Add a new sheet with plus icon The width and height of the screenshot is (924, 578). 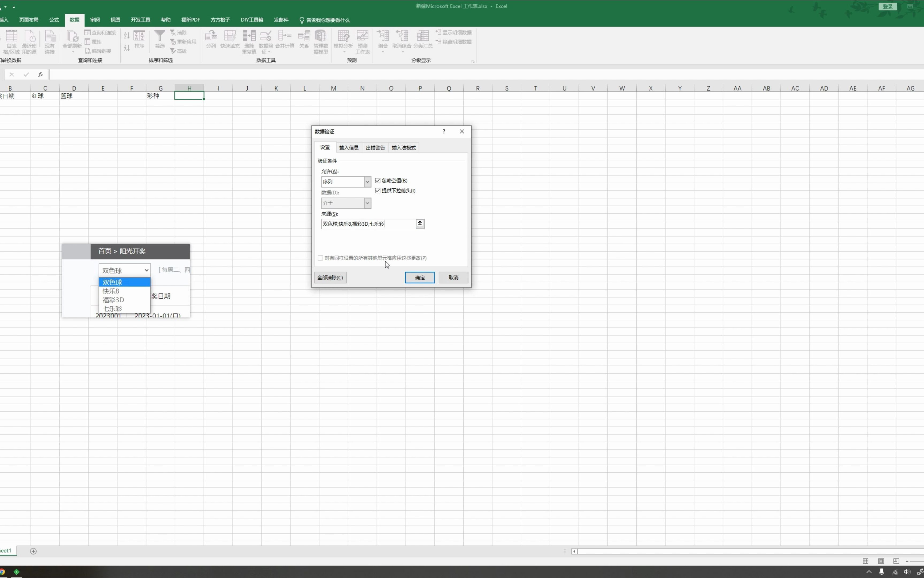pyautogui.click(x=33, y=551)
